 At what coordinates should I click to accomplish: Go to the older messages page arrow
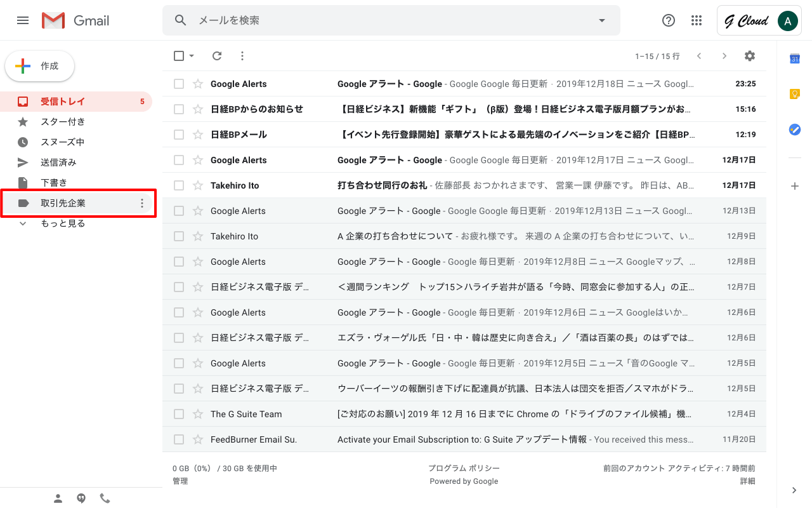point(724,56)
